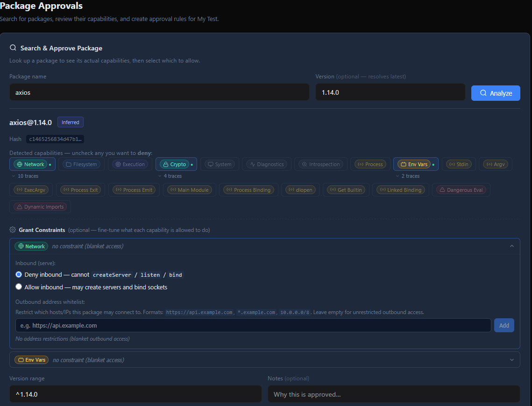Expand the 4 traces list under Crypto

(170, 176)
